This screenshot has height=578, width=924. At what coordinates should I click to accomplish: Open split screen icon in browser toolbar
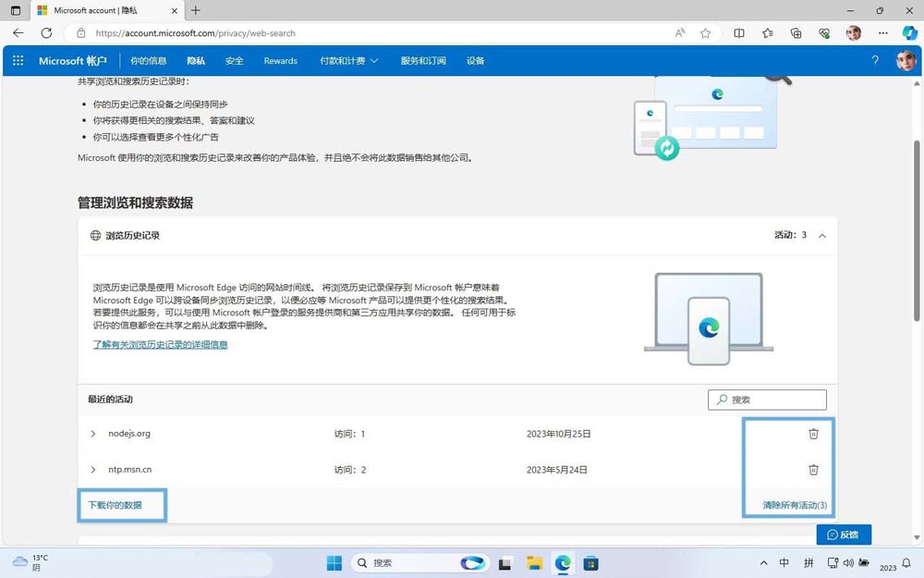[x=739, y=32]
